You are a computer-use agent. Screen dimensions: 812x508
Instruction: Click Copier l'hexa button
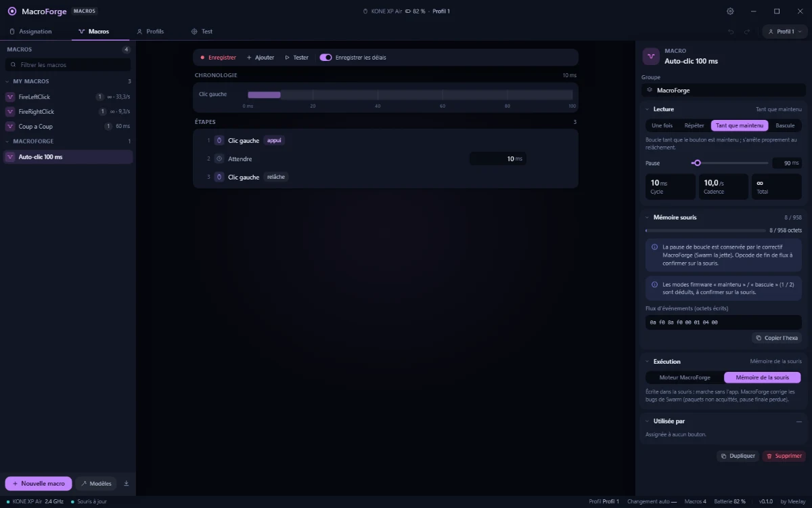click(777, 338)
